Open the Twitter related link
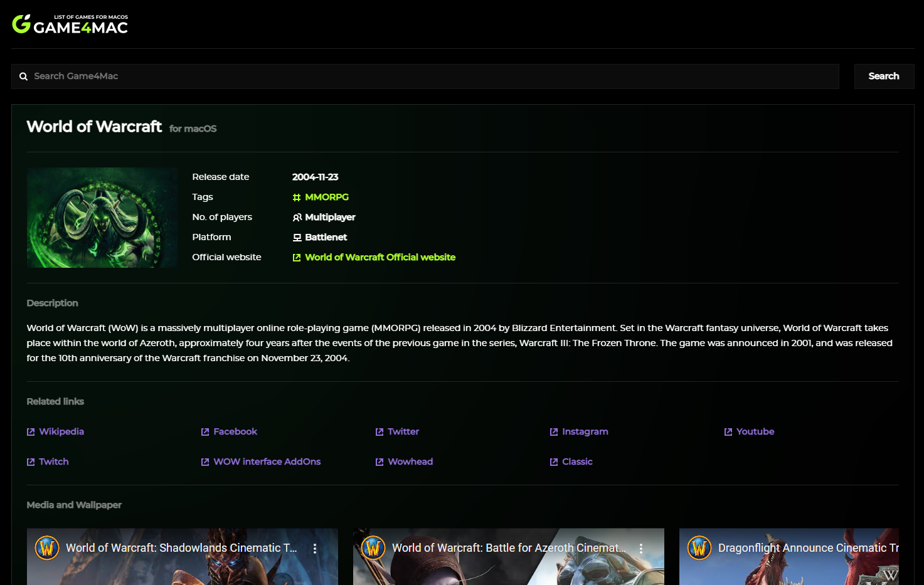The width and height of the screenshot is (924, 585). click(403, 431)
